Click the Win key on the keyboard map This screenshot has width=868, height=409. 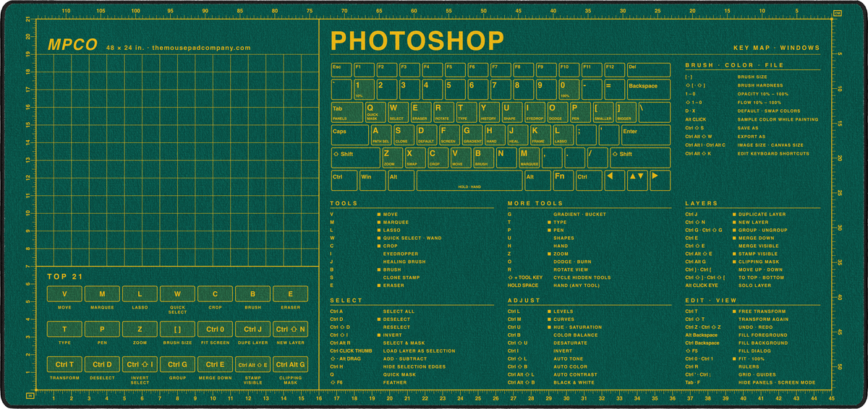click(372, 180)
